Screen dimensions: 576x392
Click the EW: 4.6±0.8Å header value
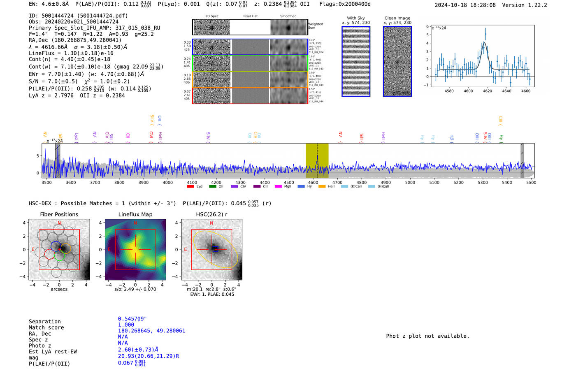(x=49, y=4)
